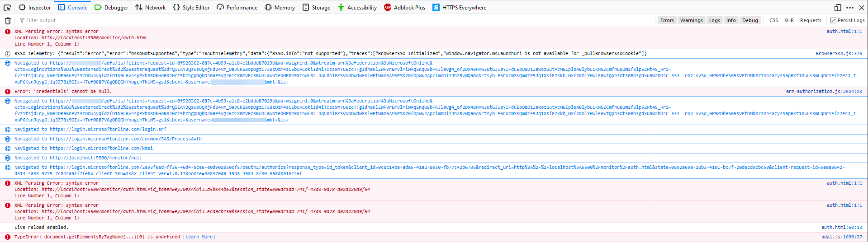Click the funnel icon in filter box

pyautogui.click(x=22, y=20)
